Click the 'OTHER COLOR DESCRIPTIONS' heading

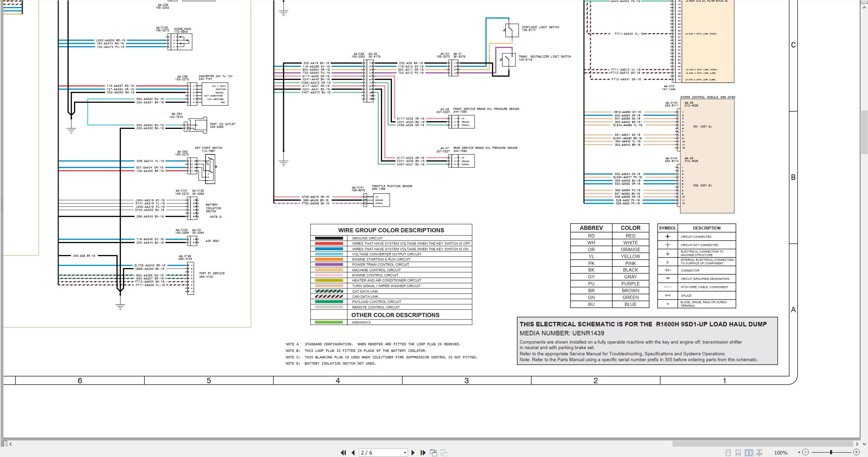coord(395,315)
